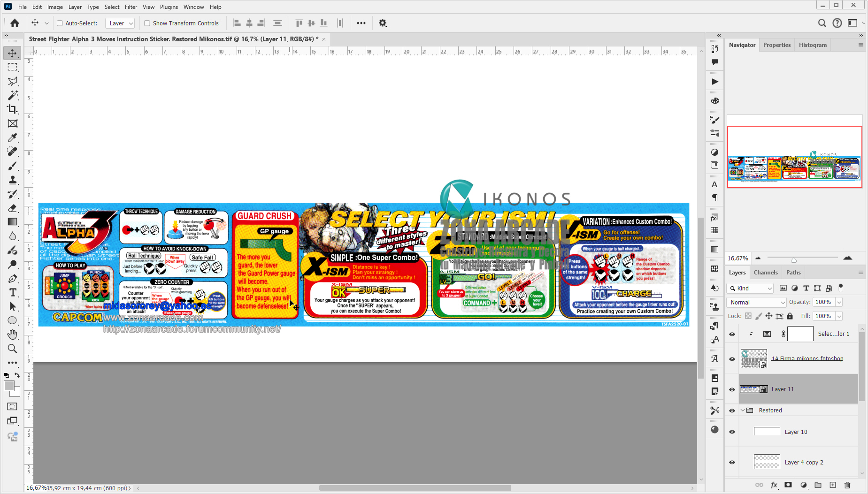Hide the Layer 10 layer
This screenshot has width=868, height=494.
(x=732, y=432)
